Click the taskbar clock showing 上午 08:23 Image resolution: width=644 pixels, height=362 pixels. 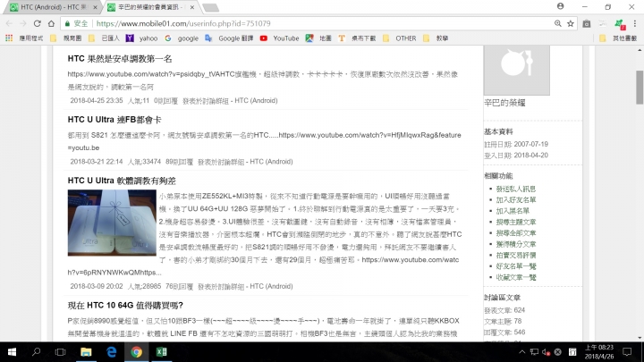click(598, 352)
